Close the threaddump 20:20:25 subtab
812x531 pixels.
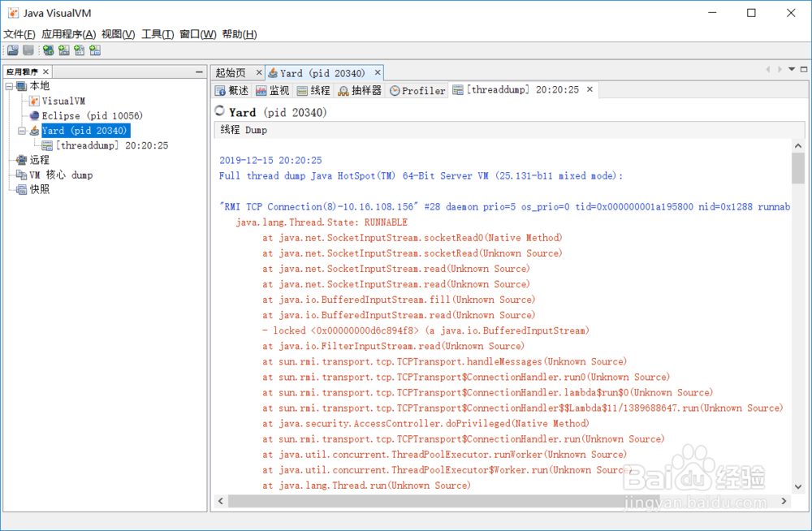(x=590, y=89)
